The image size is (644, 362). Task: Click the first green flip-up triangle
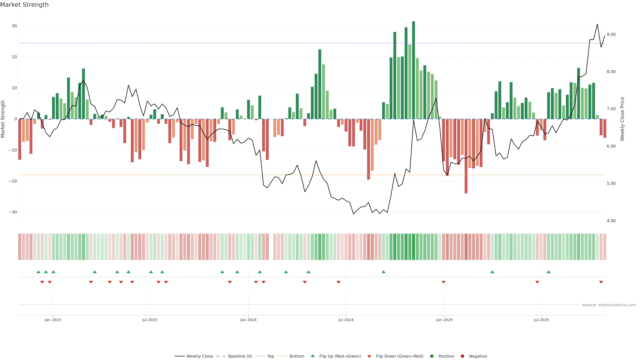(38, 272)
